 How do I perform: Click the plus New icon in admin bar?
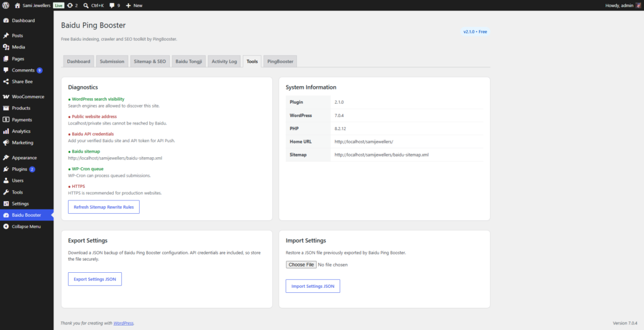(128, 5)
